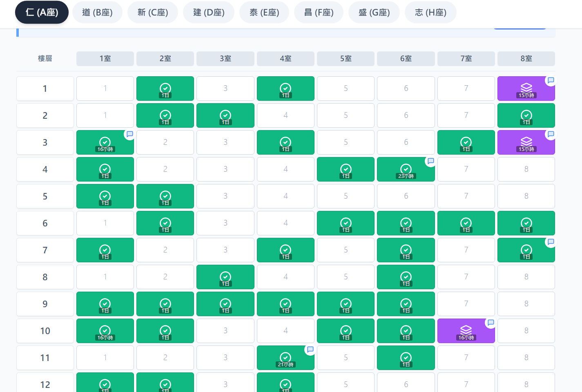Viewport: 582px width, 392px height.
Task: Open comment bubble on floor 3 room 1
Action: click(x=129, y=134)
